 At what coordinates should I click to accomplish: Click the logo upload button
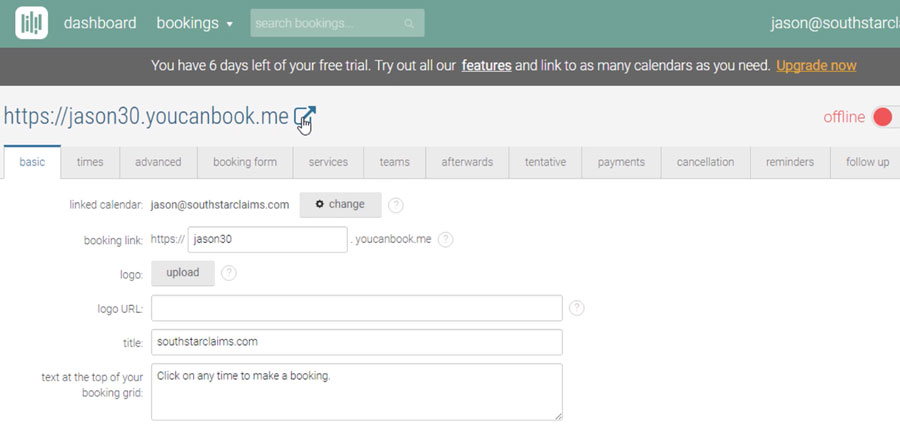coord(183,273)
